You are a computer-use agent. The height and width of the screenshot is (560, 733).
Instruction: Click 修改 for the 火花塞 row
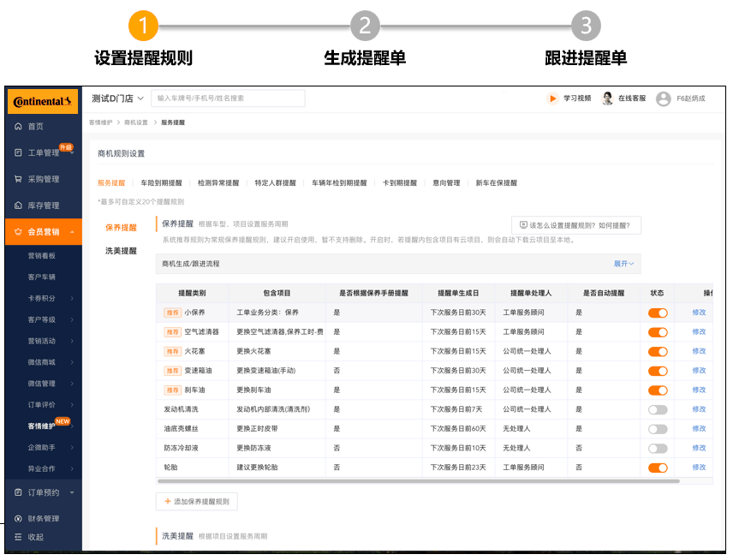[699, 351]
